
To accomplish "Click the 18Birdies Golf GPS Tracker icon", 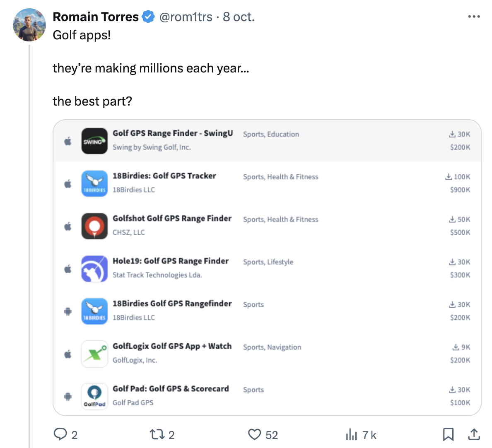I will pyautogui.click(x=94, y=183).
